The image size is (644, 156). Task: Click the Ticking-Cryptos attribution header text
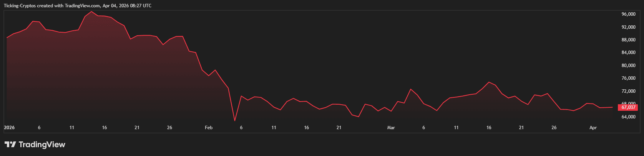point(77,6)
